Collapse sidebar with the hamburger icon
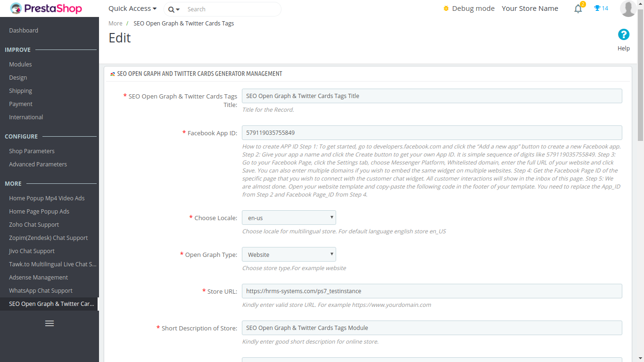Image resolution: width=644 pixels, height=362 pixels. click(x=50, y=323)
